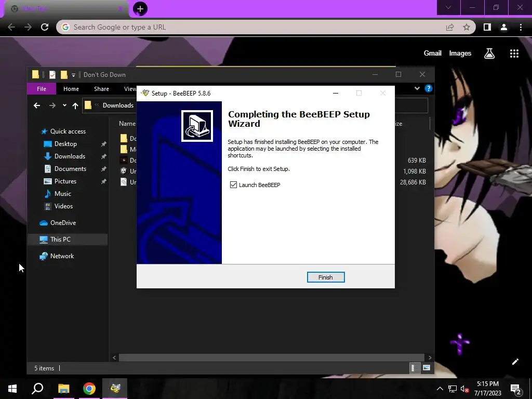
Task: Click Downloads in the Explorer address bar
Action: click(118, 105)
